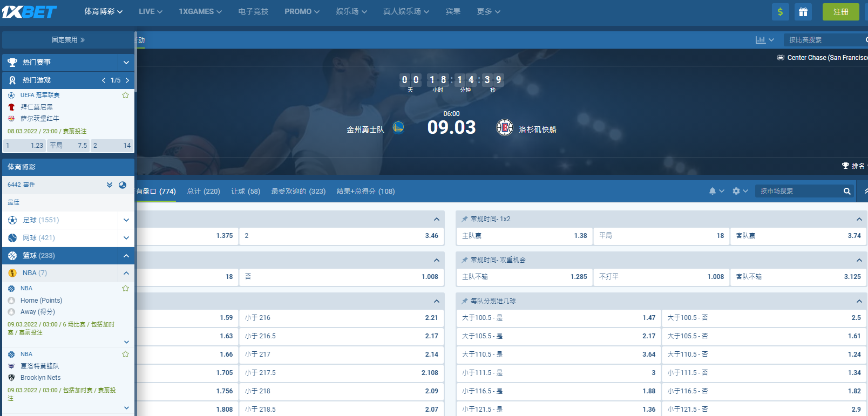
Task: Switch to 总计 (220) tab
Action: (x=204, y=192)
